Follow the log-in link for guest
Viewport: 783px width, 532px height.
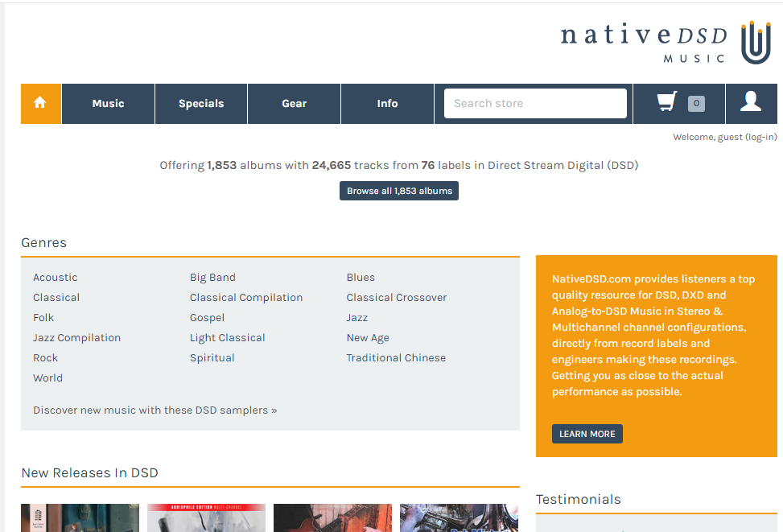coord(760,137)
